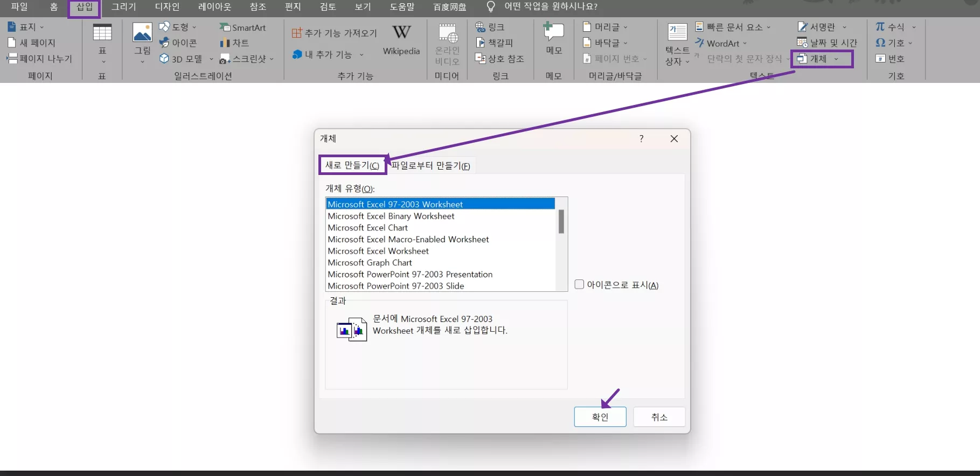Open the 표 table grid button
This screenshot has width=980, height=476.
click(x=102, y=44)
